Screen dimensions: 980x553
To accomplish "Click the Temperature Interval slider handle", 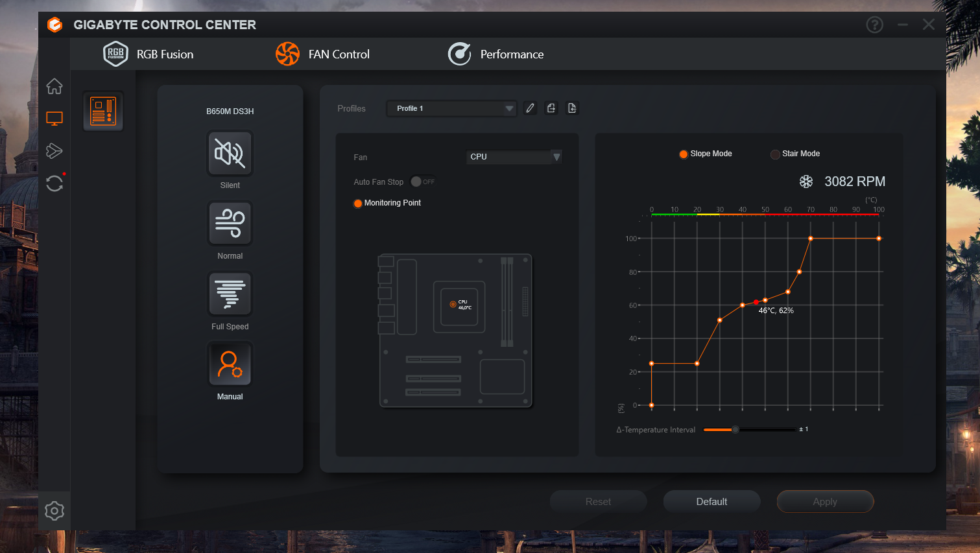I will 735,430.
